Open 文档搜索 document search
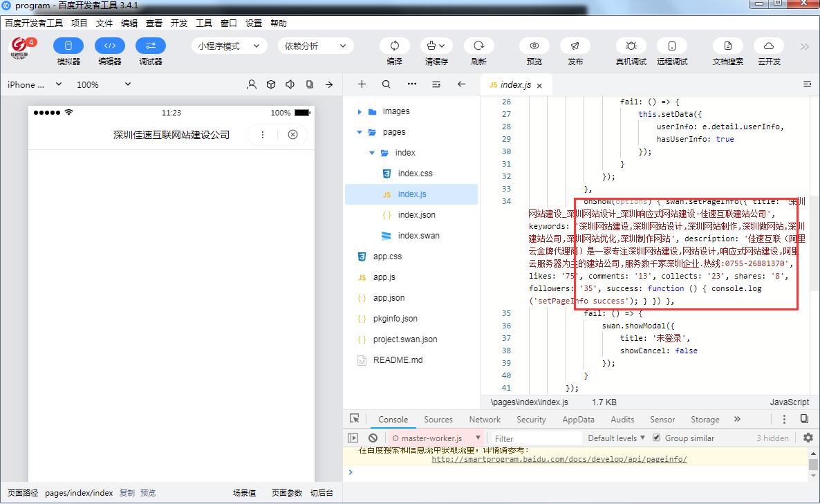The width and height of the screenshot is (820, 504). point(728,46)
